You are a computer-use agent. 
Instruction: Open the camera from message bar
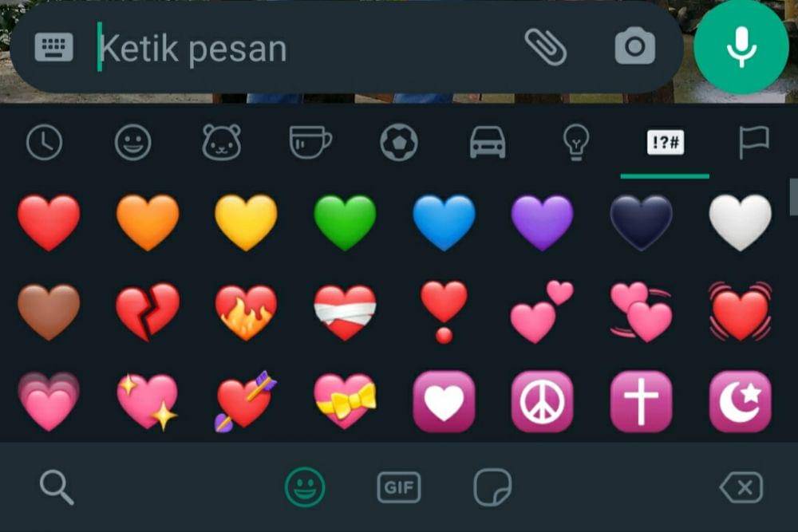coord(634,47)
